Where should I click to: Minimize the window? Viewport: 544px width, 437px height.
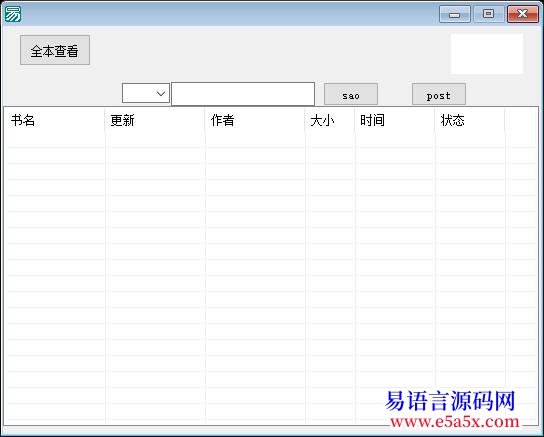coord(454,14)
